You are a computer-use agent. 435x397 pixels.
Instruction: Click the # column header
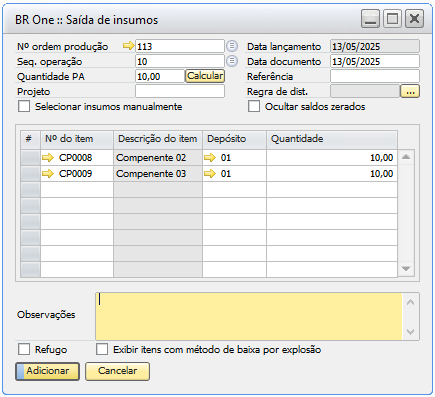coord(30,139)
